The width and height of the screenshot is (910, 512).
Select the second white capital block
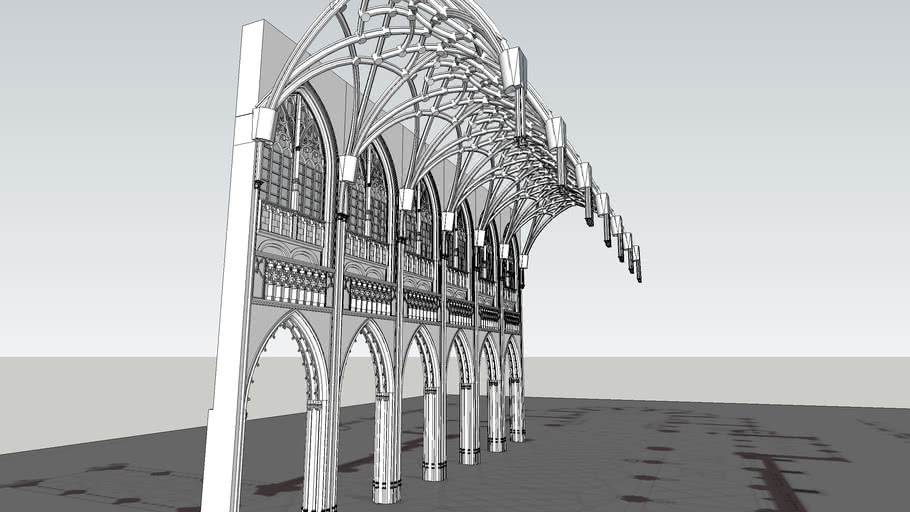click(347, 168)
